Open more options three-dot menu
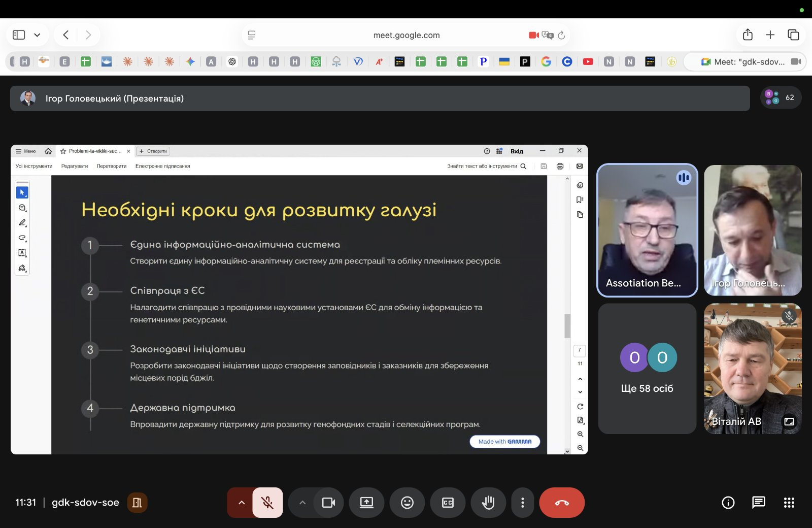 tap(523, 503)
